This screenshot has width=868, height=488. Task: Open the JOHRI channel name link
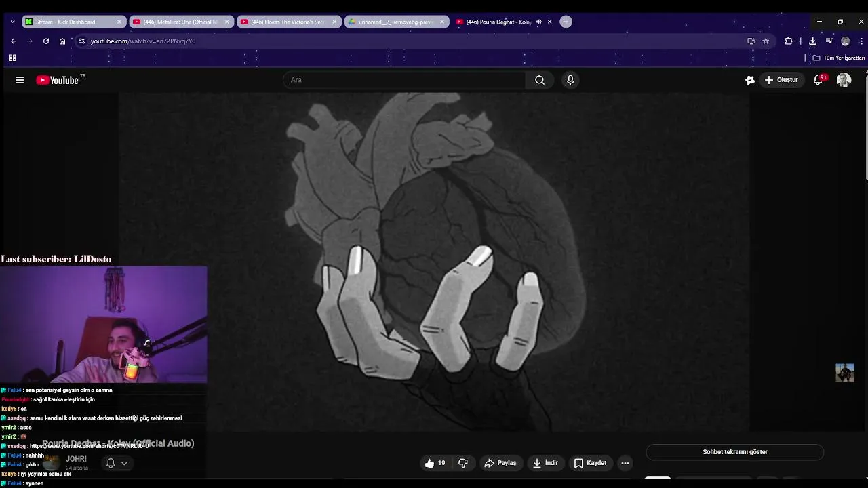coord(76,459)
